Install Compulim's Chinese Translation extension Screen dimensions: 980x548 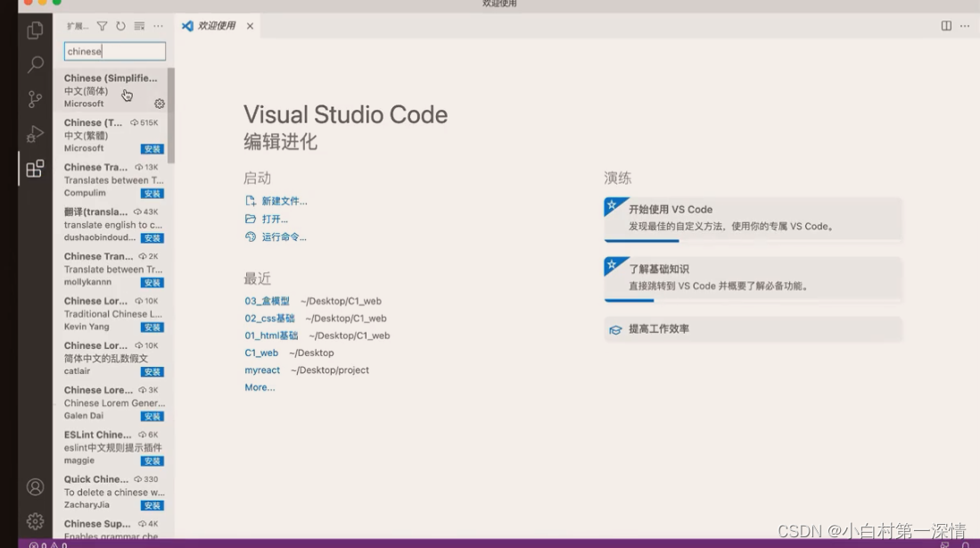[152, 194]
